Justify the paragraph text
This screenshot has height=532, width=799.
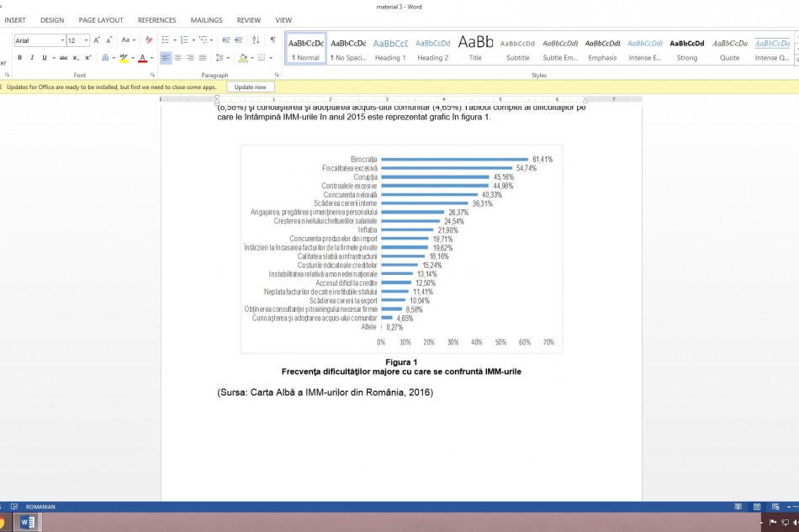tap(203, 58)
